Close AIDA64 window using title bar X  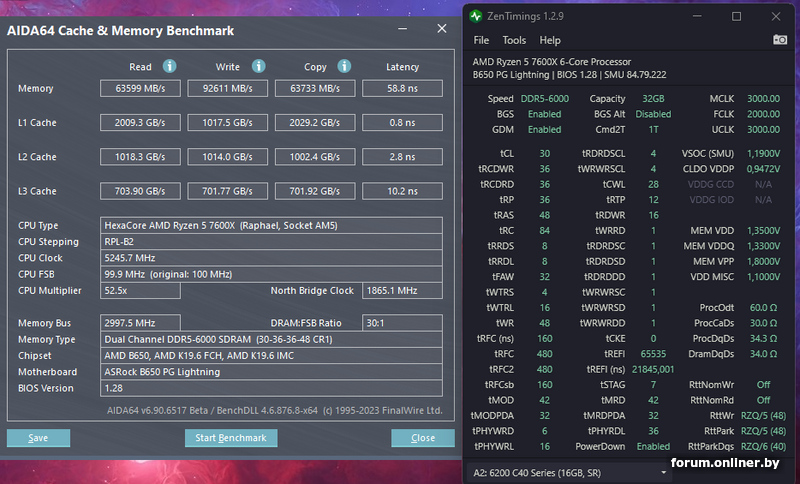pyautogui.click(x=441, y=29)
